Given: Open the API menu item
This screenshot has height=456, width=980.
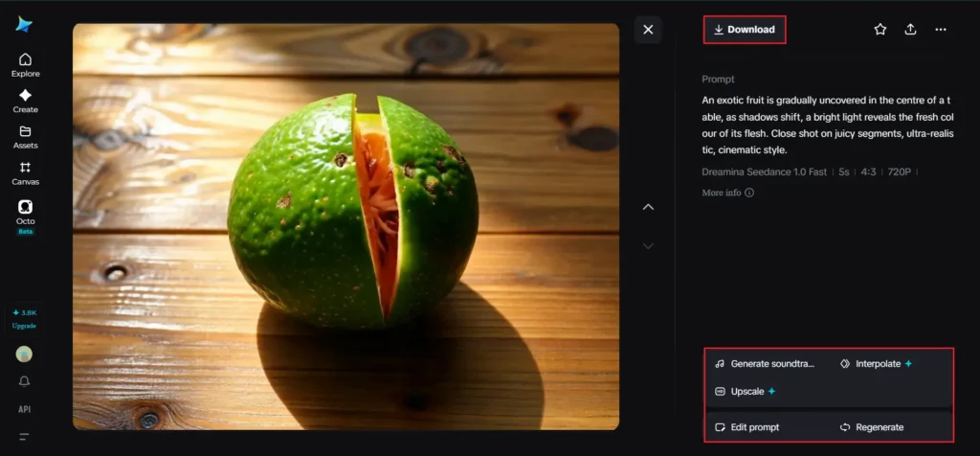Looking at the screenshot, I should [24, 409].
